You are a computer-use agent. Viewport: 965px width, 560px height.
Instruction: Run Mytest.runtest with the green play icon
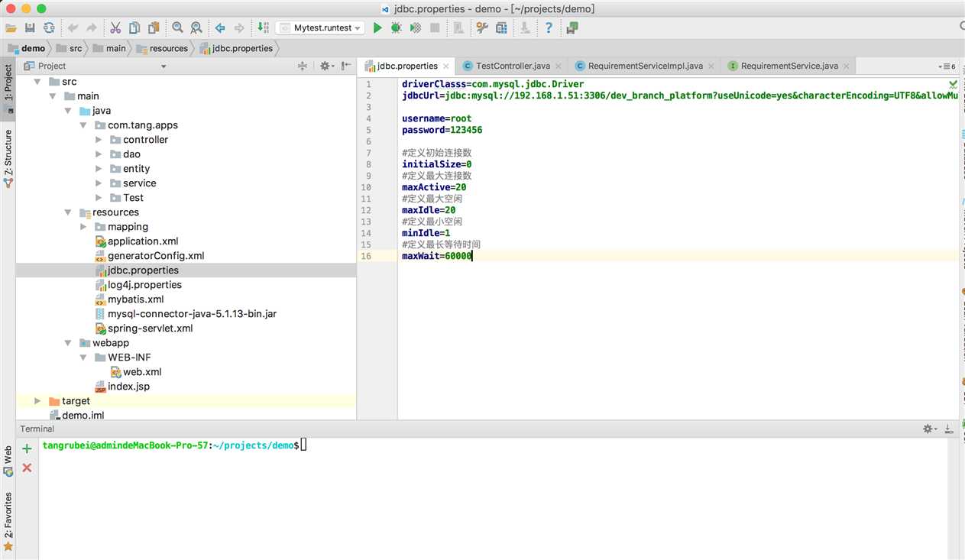point(377,28)
